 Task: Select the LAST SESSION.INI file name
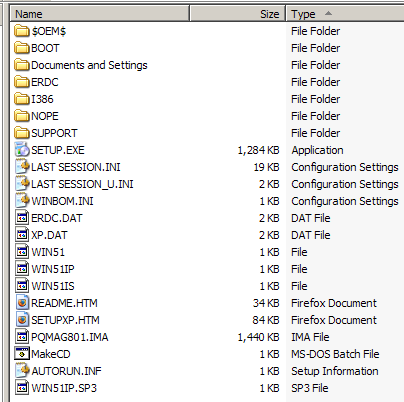(x=76, y=167)
